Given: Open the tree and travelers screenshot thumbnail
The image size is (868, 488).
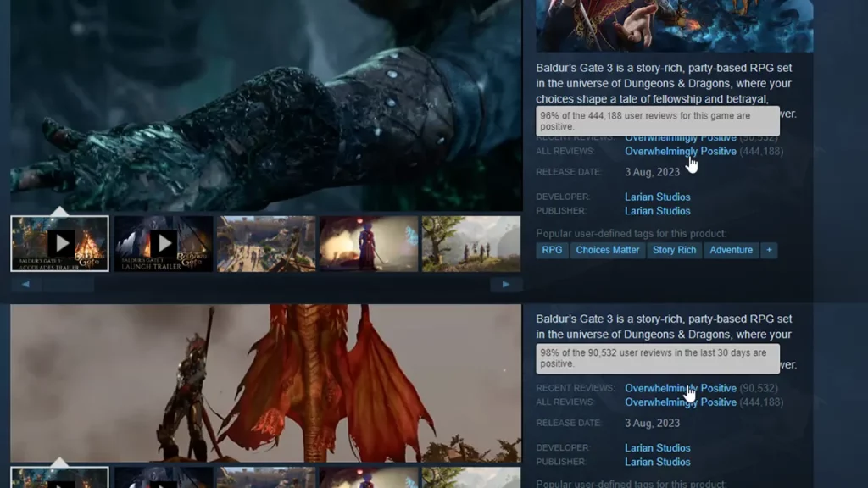Looking at the screenshot, I should point(471,243).
